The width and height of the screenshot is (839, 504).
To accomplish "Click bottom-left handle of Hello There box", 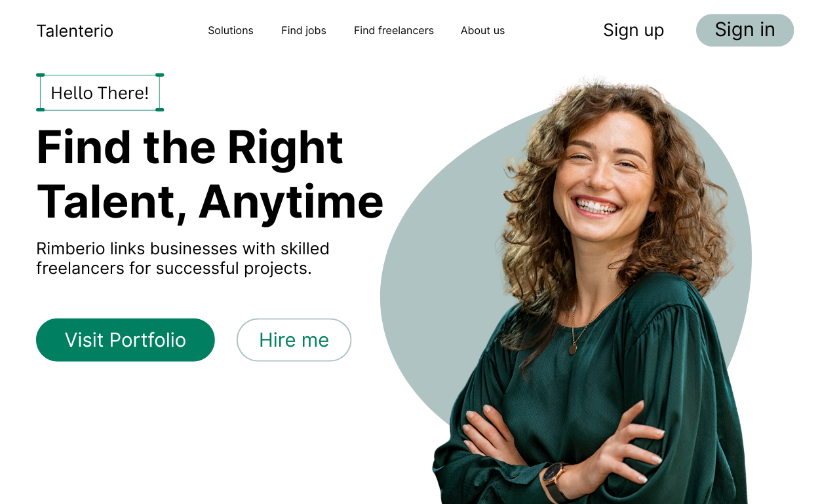I will (40, 109).
